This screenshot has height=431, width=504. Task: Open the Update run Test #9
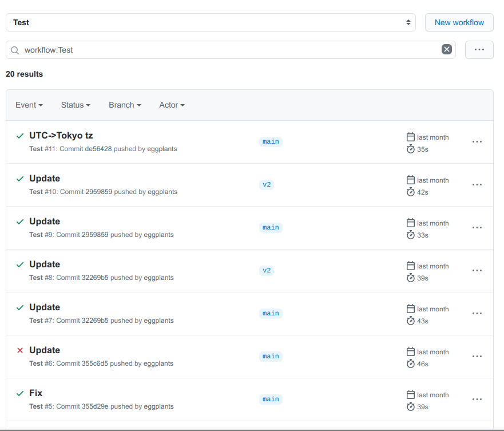pos(45,222)
